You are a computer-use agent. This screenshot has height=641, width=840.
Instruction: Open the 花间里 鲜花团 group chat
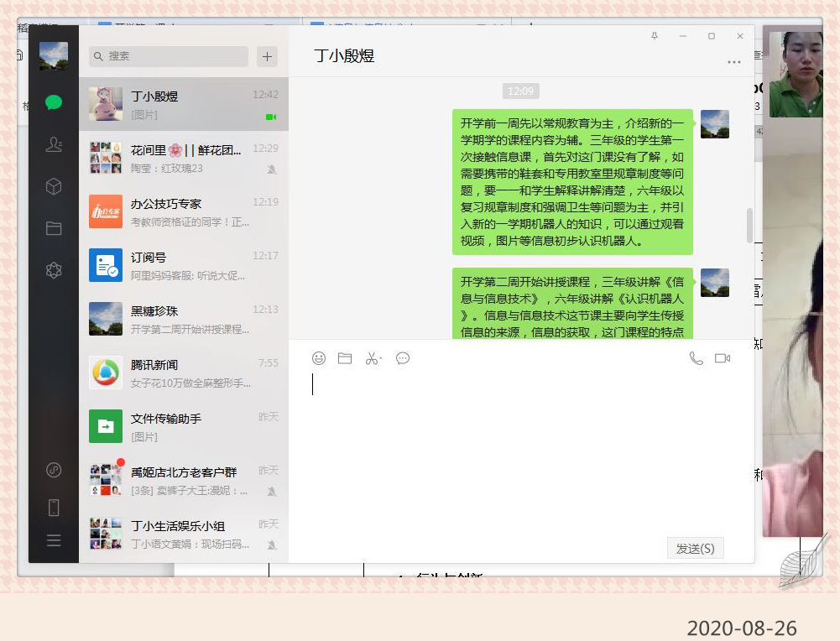coord(184,158)
